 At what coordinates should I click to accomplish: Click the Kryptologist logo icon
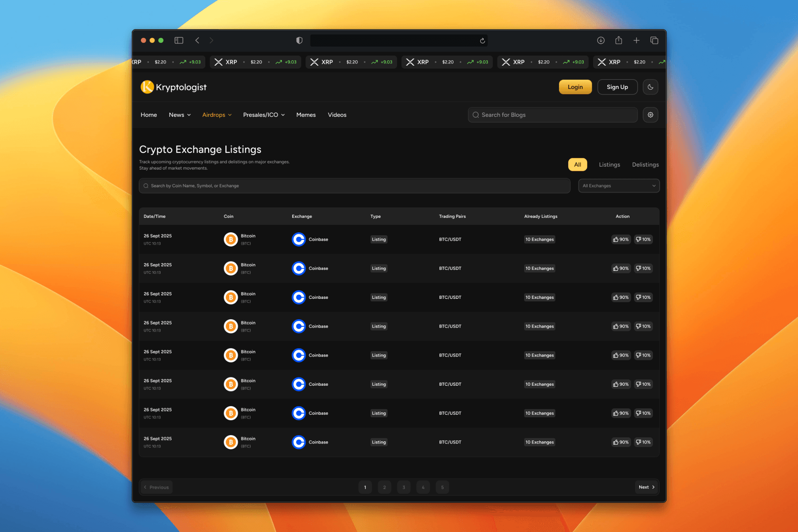[x=147, y=87]
